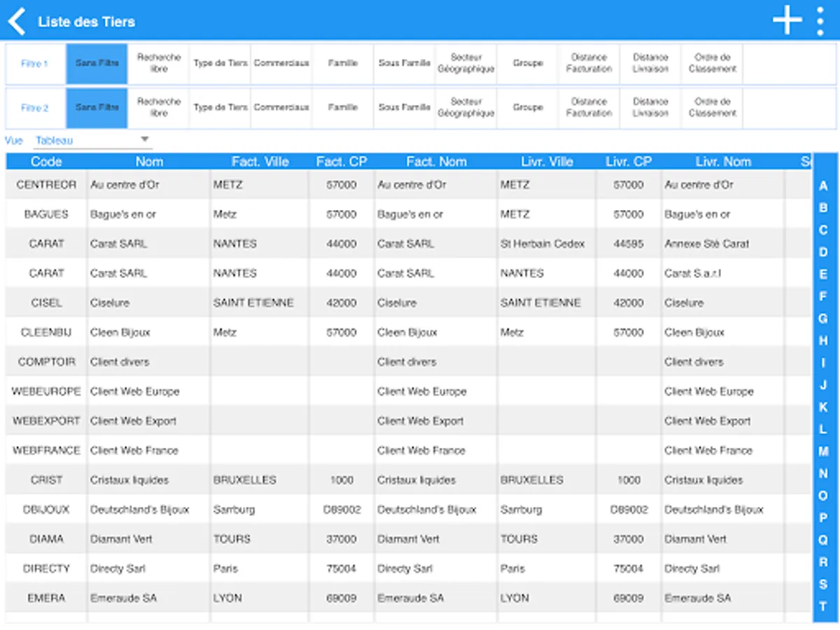
Task: Select the DIAMA code cell
Action: (x=46, y=539)
